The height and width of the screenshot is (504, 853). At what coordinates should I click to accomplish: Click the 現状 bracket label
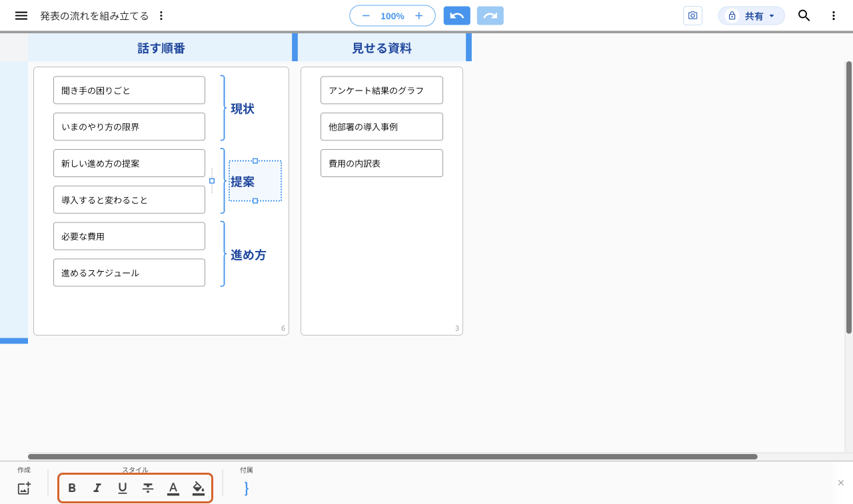243,109
